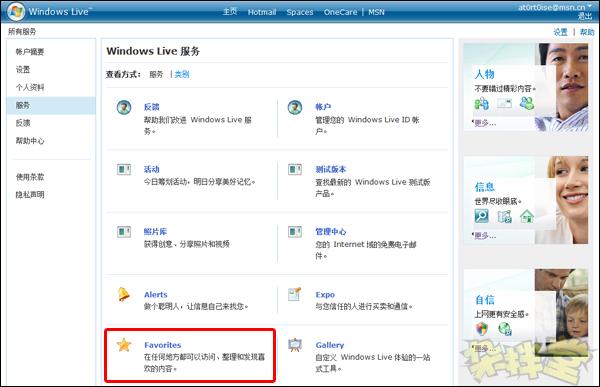Click the security shield icon under 自信
This screenshot has width=600, height=387.
click(482, 328)
